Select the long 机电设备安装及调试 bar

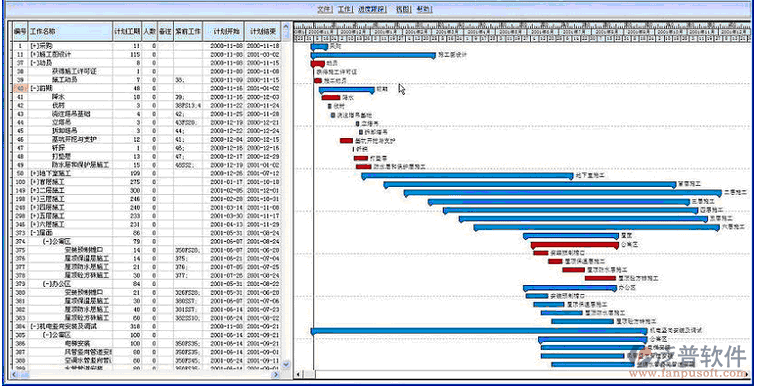[479, 331]
